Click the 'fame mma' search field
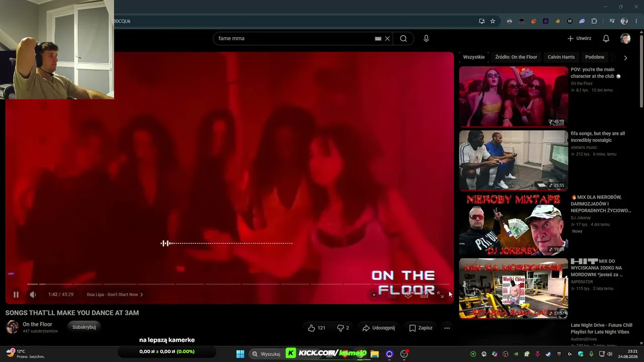This screenshot has height=362, width=644. tap(294, 38)
